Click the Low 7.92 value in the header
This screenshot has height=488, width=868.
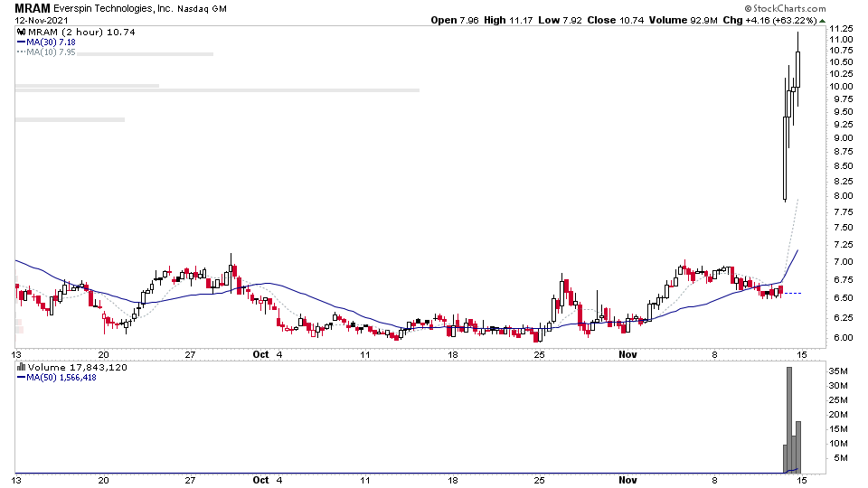coord(561,20)
